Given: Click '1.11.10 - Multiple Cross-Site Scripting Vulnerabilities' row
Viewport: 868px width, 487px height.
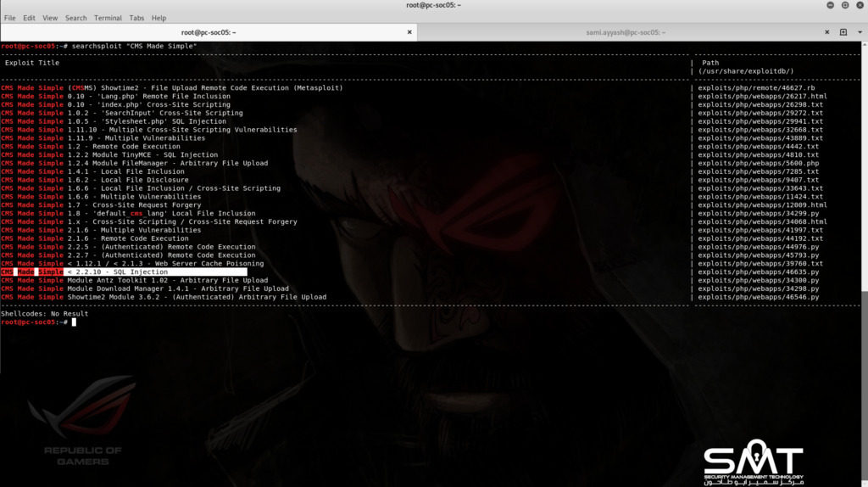Looking at the screenshot, I should pyautogui.click(x=149, y=130).
